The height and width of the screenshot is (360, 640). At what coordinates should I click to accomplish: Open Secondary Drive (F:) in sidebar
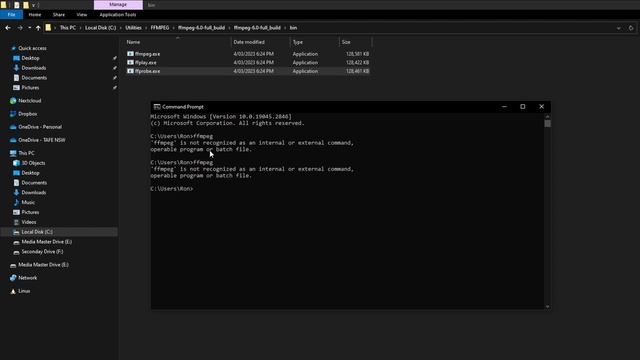point(42,251)
